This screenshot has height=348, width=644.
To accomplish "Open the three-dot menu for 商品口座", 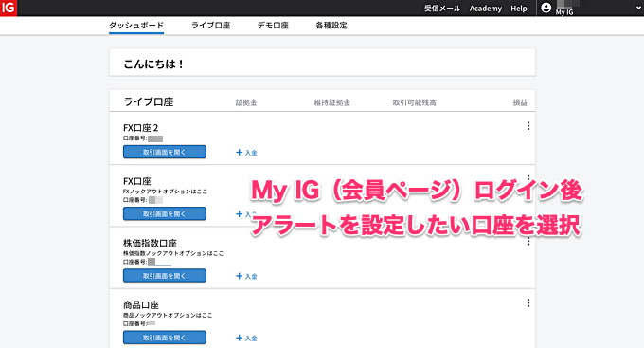I will pyautogui.click(x=528, y=303).
